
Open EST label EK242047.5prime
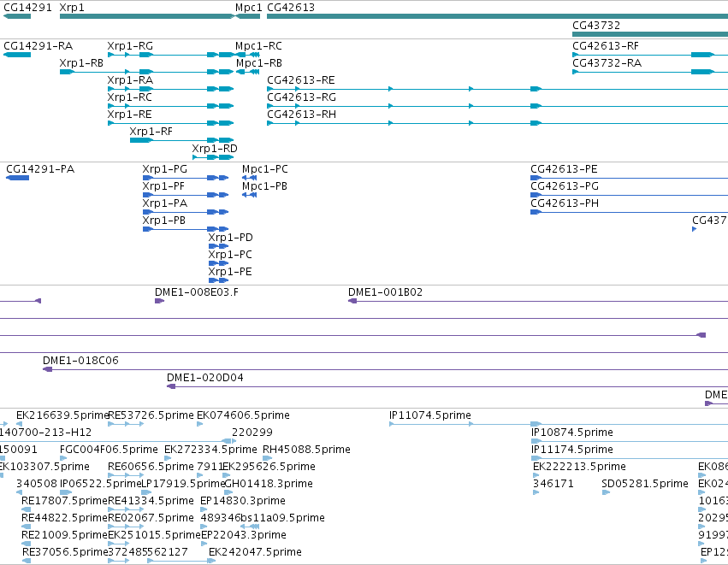(256, 552)
